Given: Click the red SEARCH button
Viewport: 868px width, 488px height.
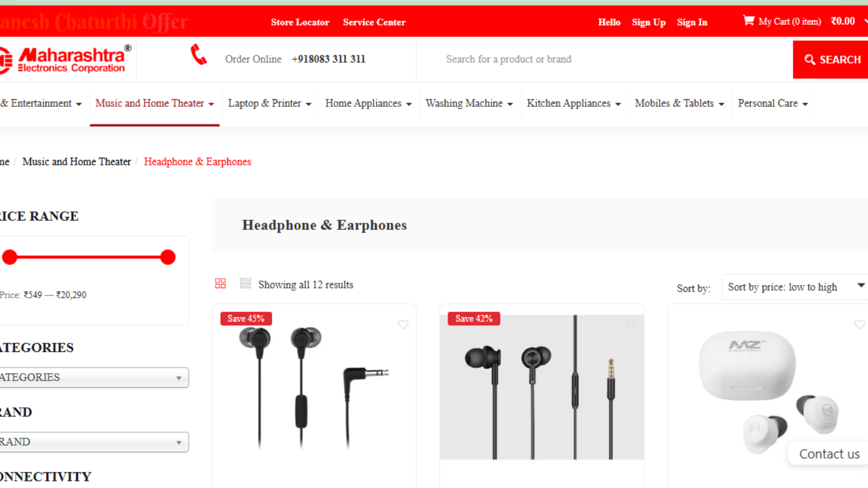Looking at the screenshot, I should [x=831, y=60].
